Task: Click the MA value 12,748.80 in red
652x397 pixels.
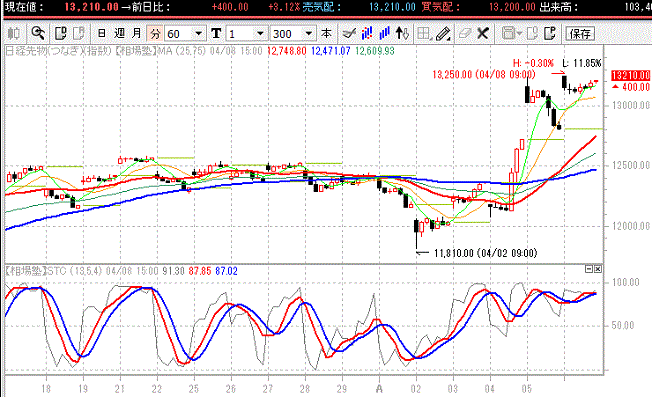Action: (286, 51)
